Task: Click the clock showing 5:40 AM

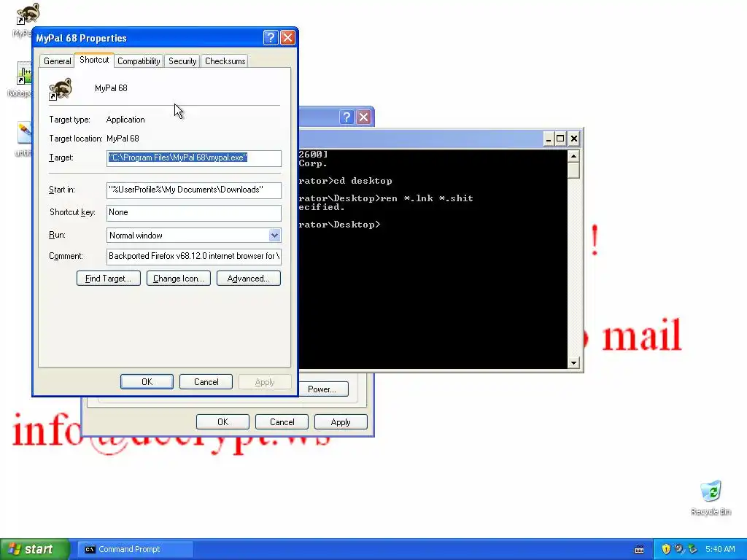Action: click(x=720, y=549)
